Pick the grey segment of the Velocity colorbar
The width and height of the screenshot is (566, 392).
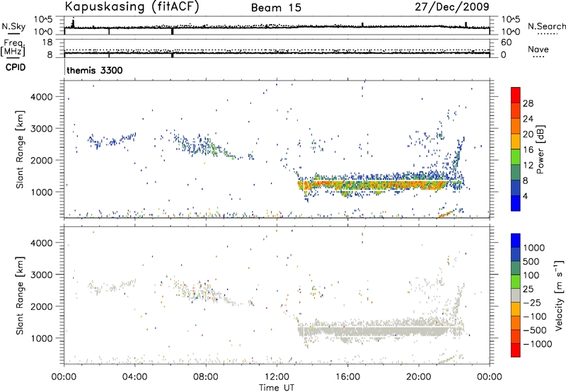click(516, 295)
